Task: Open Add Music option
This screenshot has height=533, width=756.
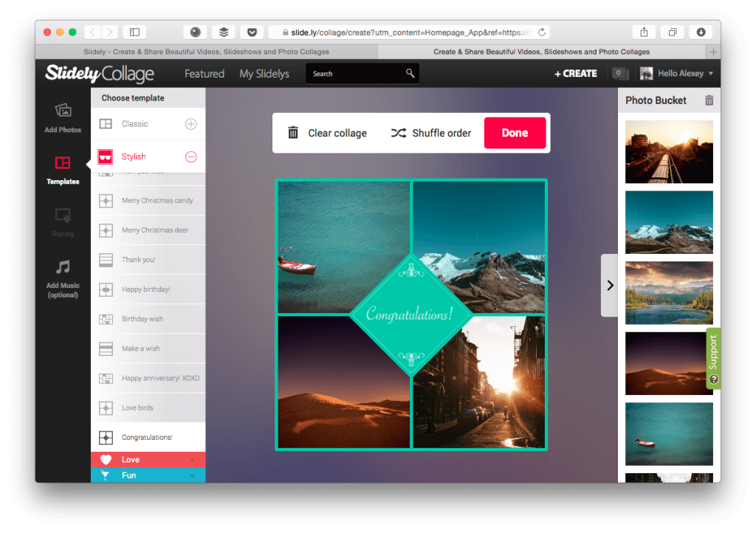Action: coord(63,278)
